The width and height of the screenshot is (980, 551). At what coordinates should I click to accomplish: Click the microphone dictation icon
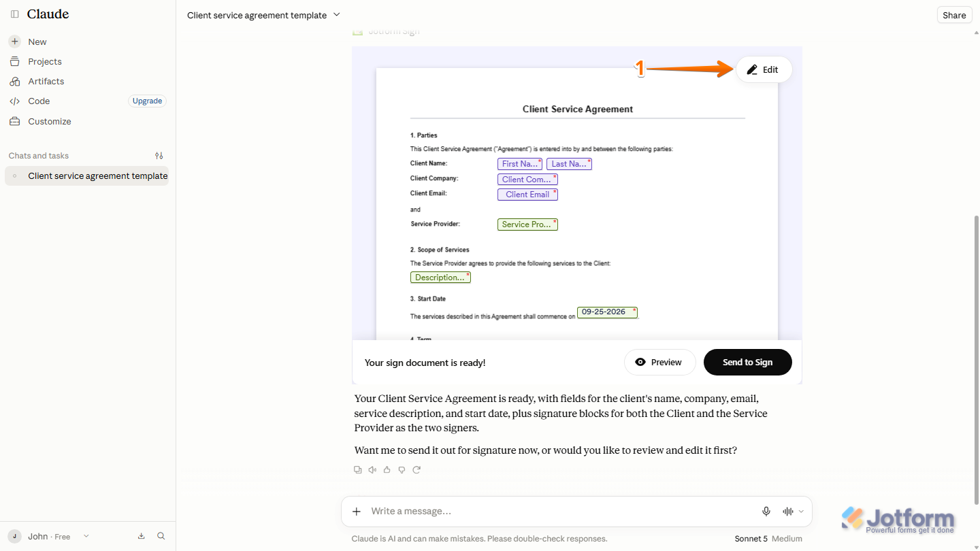click(766, 512)
